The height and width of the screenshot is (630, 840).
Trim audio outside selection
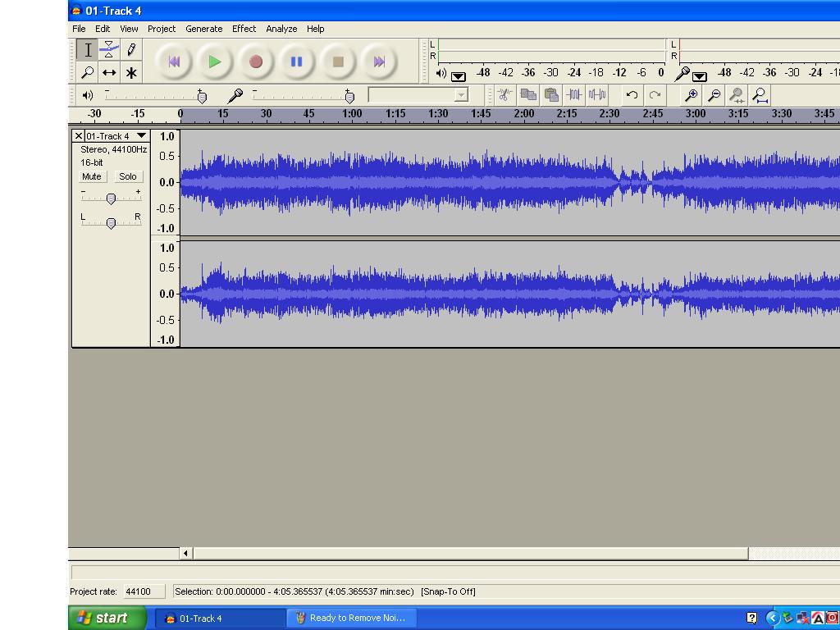click(573, 95)
